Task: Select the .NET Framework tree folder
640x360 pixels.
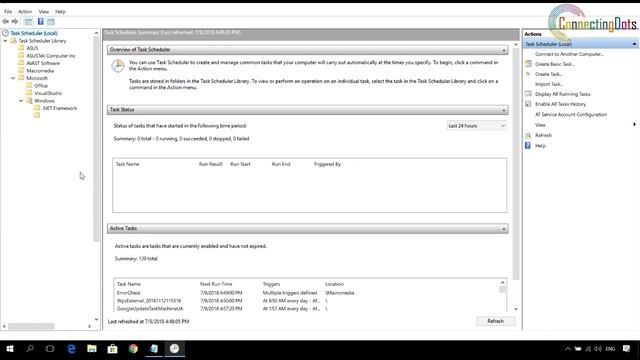Action: (60, 108)
